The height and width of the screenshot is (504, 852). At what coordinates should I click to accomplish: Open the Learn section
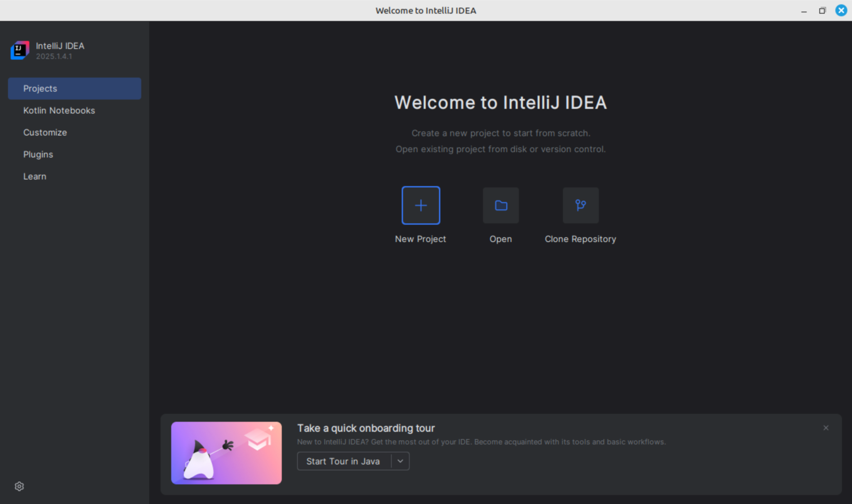point(35,176)
